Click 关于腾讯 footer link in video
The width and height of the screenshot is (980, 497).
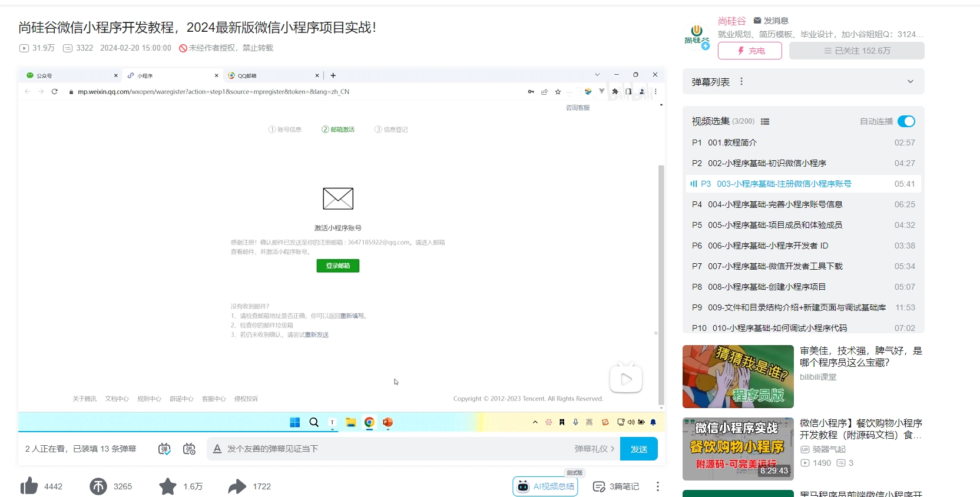click(x=84, y=399)
